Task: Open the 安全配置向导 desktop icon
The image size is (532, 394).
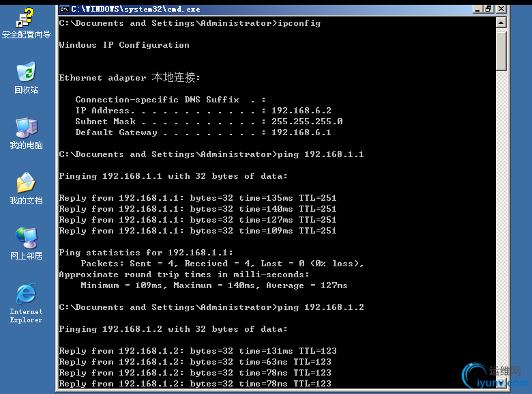Action: (26, 23)
